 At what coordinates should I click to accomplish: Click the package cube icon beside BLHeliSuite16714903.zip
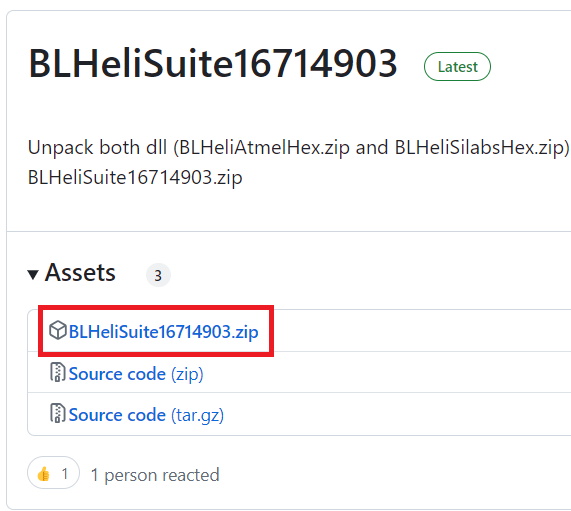pos(58,330)
